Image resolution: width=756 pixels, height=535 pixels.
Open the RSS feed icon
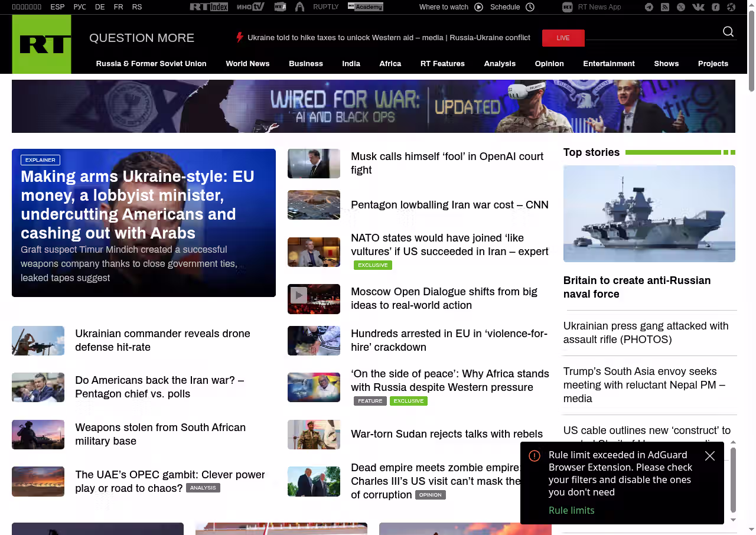coord(665,7)
